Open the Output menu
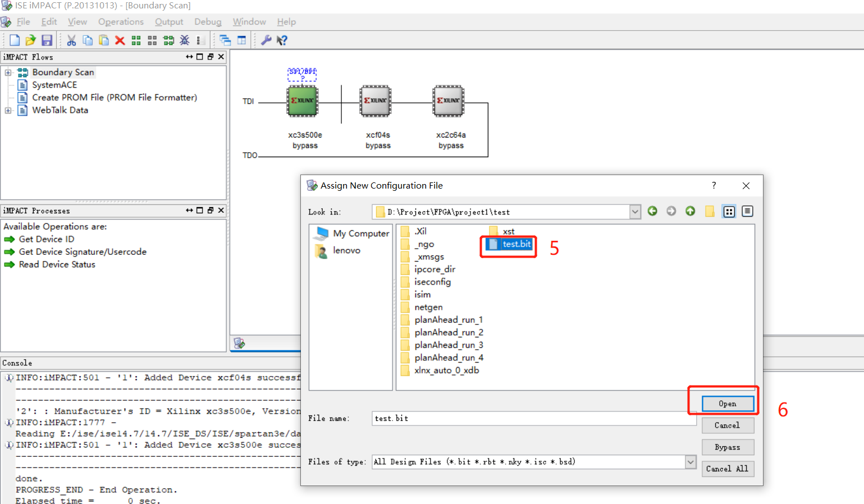 (169, 22)
